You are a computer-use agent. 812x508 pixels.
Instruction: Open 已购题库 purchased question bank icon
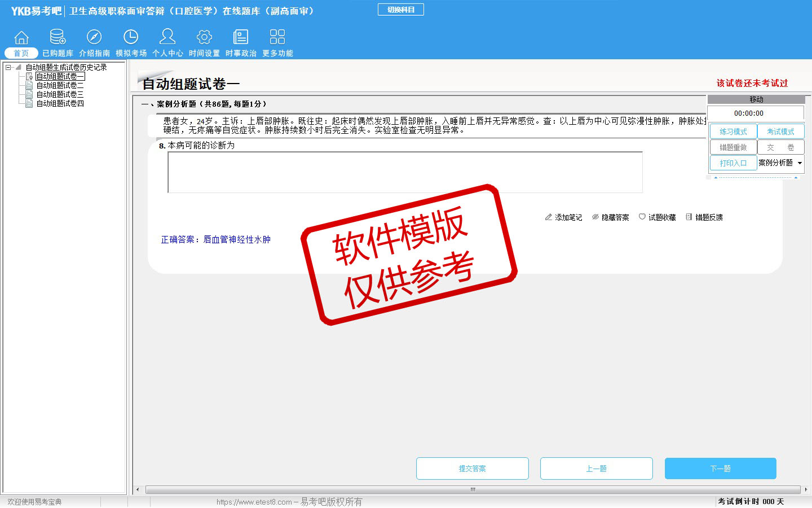tap(58, 38)
